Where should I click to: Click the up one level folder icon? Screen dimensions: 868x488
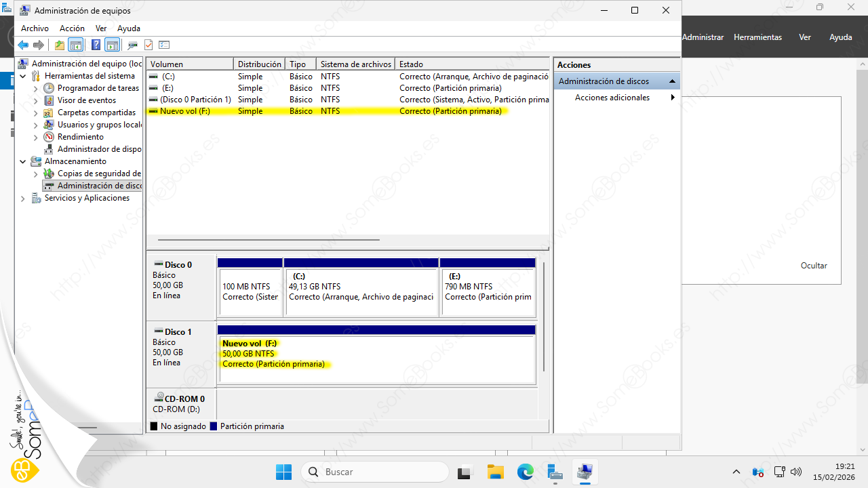click(60, 45)
